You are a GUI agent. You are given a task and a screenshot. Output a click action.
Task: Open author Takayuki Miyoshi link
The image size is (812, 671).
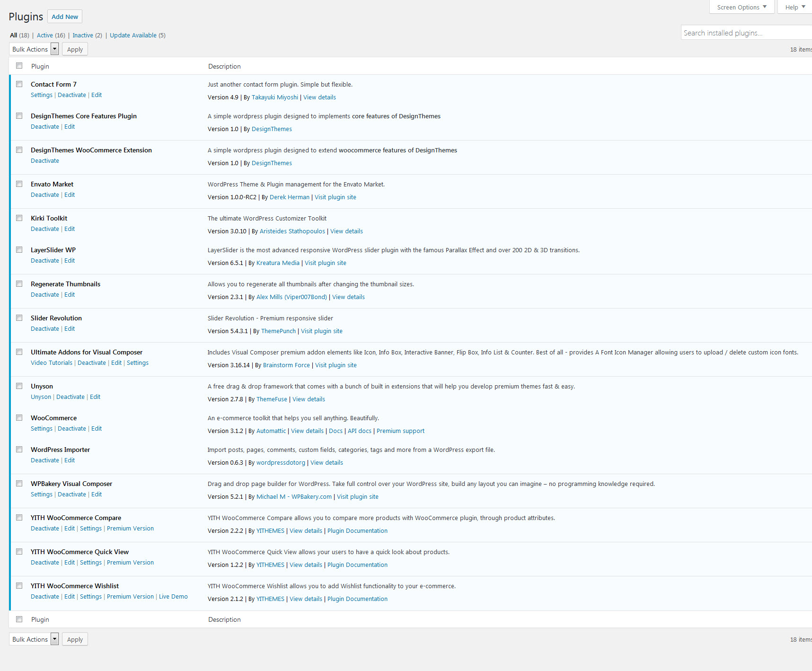pyautogui.click(x=275, y=97)
